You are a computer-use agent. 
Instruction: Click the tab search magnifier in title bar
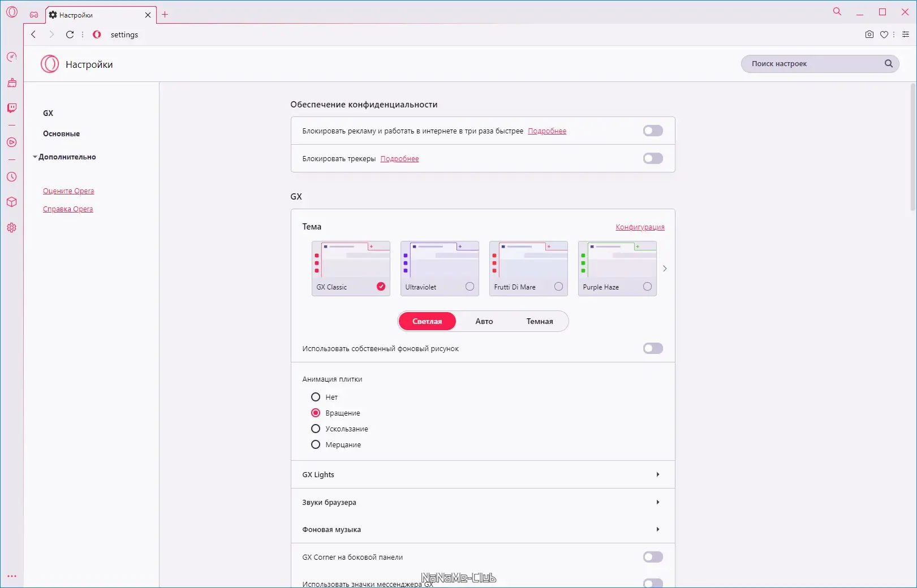(x=837, y=11)
